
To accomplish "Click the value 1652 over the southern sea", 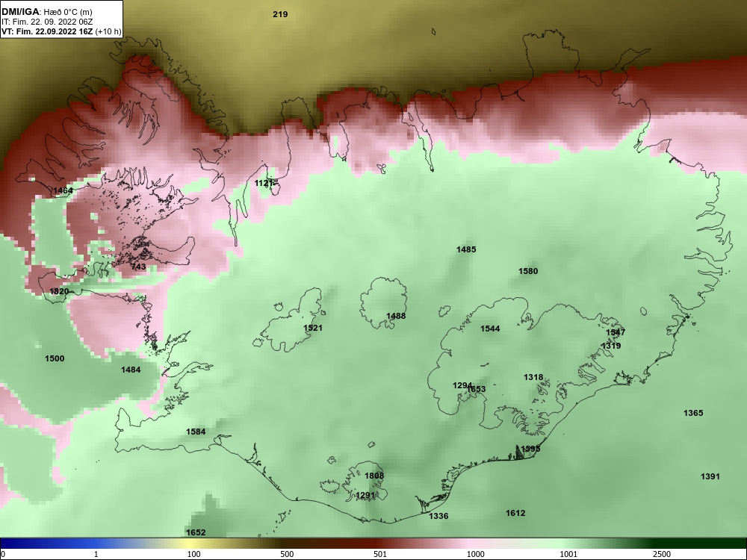I will [x=196, y=532].
